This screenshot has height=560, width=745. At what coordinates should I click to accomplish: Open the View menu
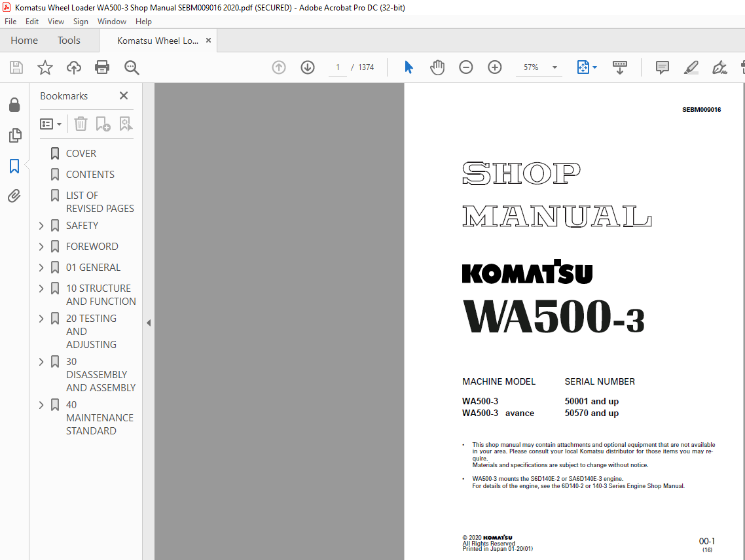click(56, 22)
